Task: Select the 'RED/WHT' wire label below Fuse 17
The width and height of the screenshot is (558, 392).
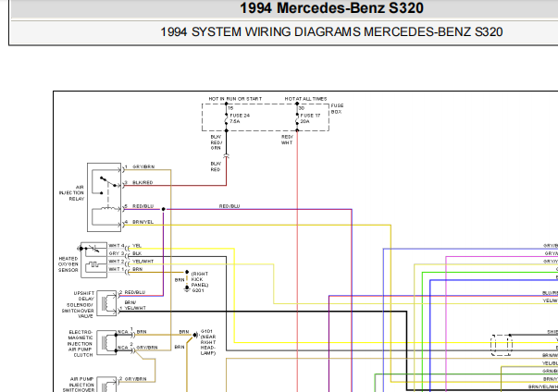Action: click(287, 140)
